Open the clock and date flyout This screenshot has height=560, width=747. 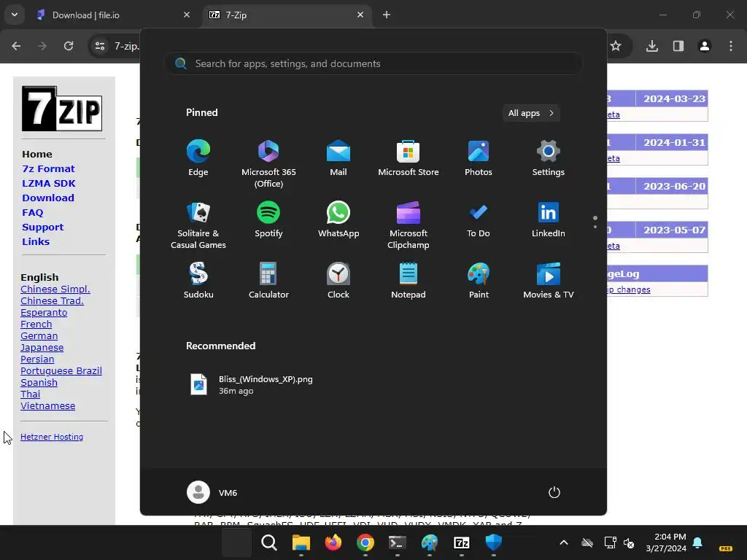(666, 542)
